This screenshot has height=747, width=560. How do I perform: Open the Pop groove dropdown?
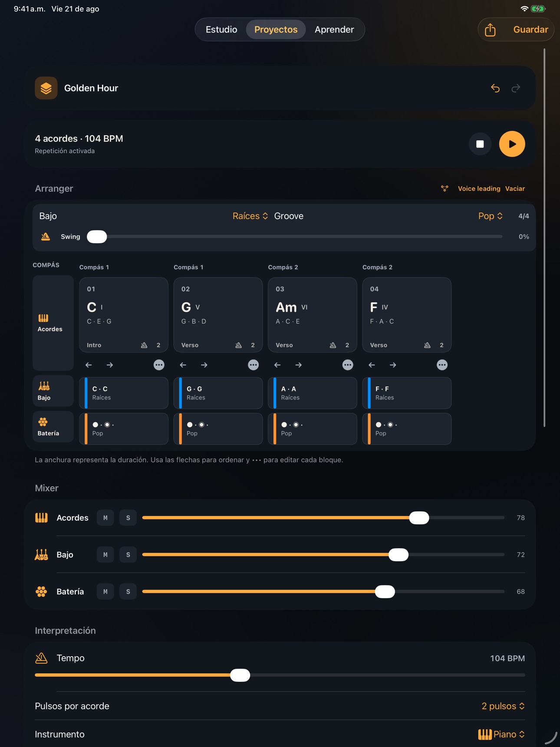point(490,216)
